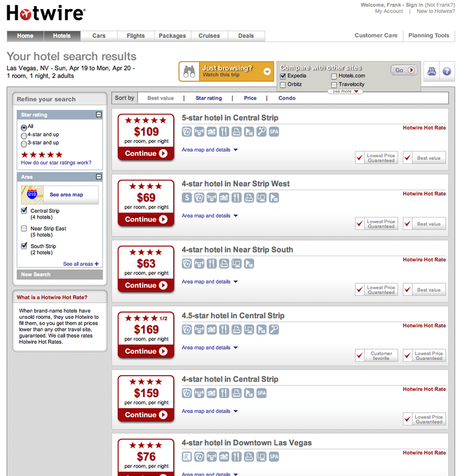
Task: Open the Home tab
Action: pos(25,36)
